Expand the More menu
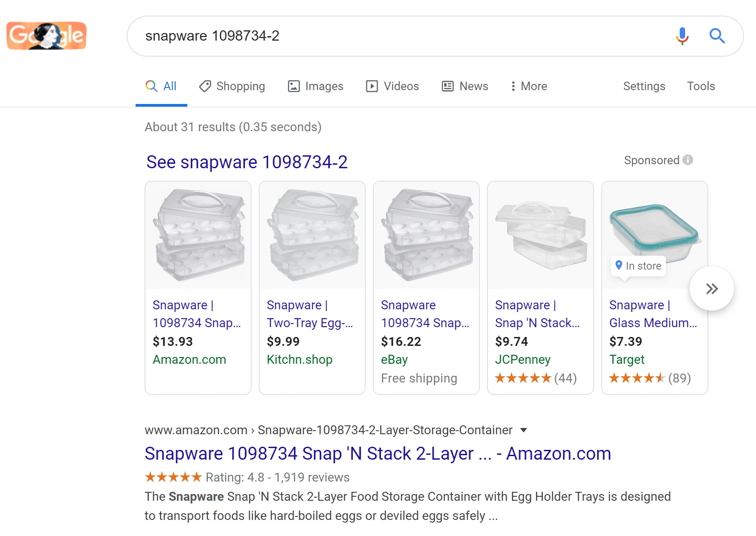Viewport: 756px width, 536px height. tap(529, 86)
